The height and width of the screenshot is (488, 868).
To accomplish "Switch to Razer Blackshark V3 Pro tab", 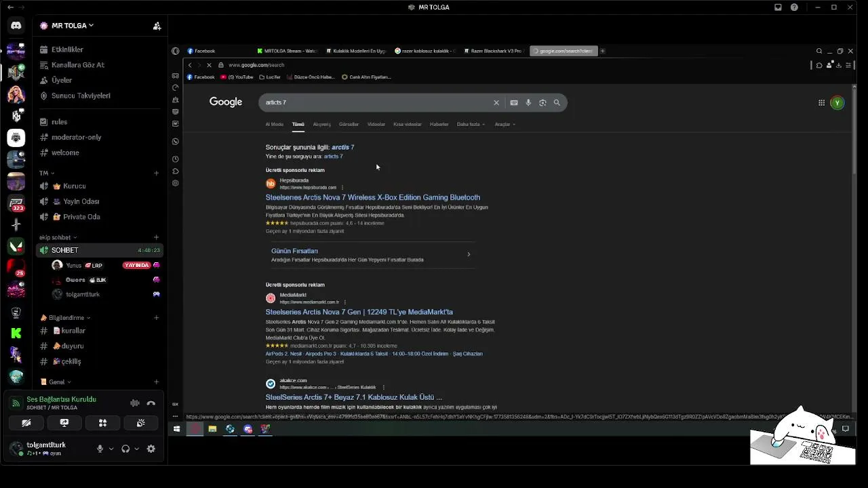I will 494,51.
